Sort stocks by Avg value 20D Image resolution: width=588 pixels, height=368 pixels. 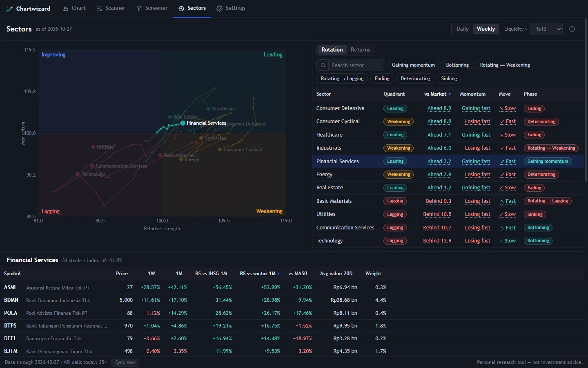[336, 274]
